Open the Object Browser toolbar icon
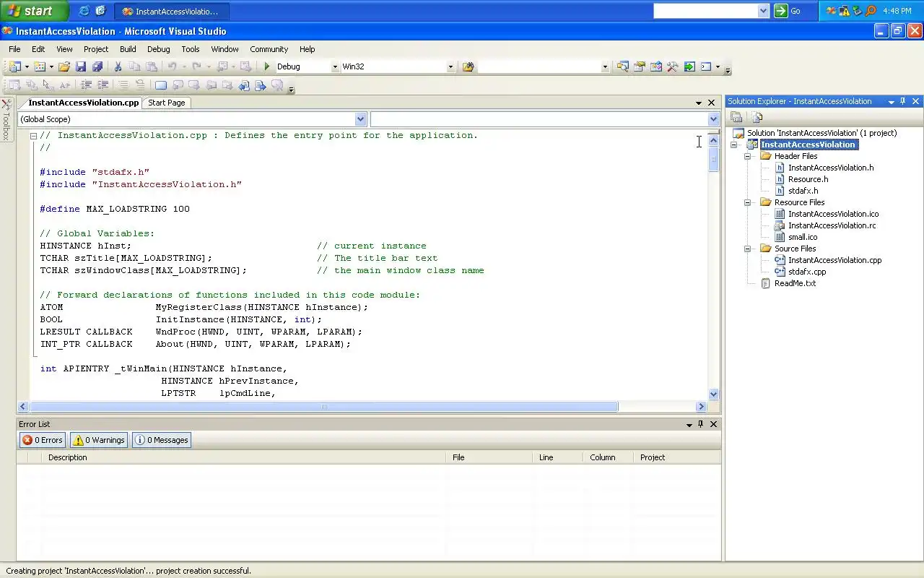Screen dimensions: 924x578 656,66
